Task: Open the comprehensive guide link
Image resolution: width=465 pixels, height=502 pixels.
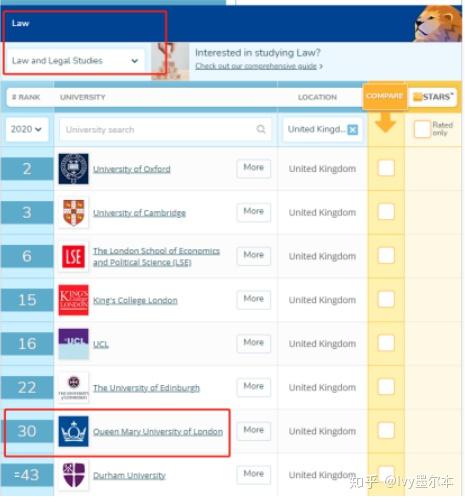Action: pos(256,66)
